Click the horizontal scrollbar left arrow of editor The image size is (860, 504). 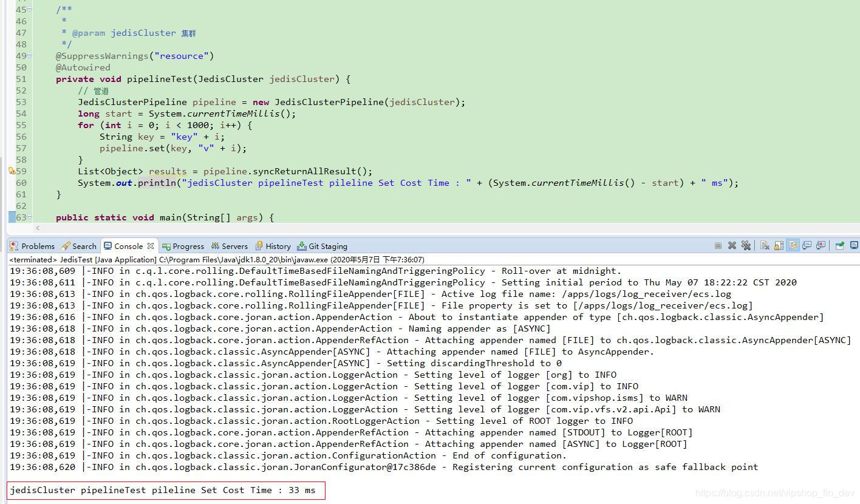point(38,228)
